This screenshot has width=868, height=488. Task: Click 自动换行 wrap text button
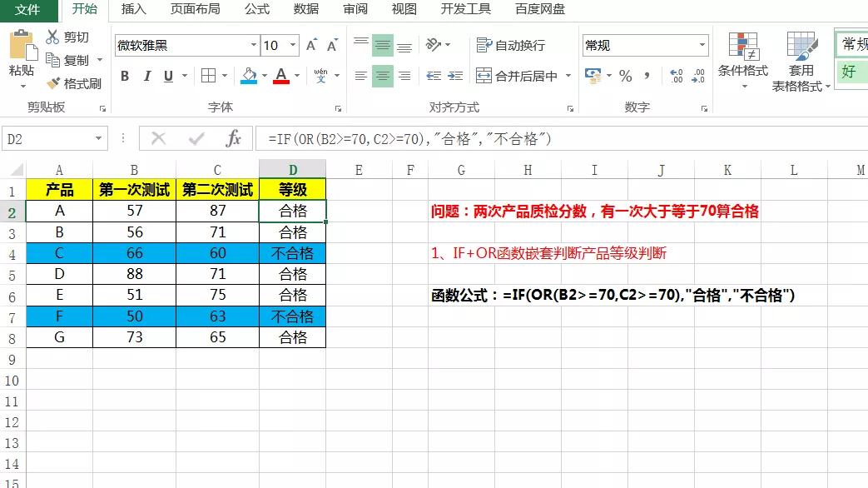tap(511, 46)
